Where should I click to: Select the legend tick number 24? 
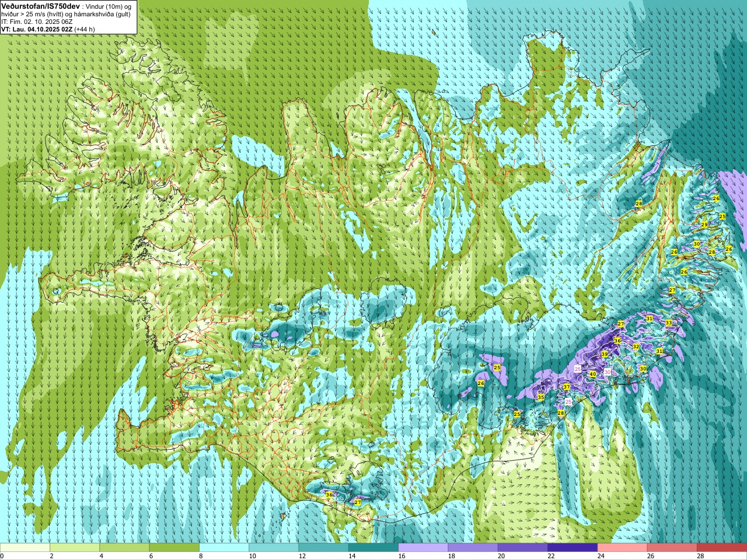click(601, 556)
